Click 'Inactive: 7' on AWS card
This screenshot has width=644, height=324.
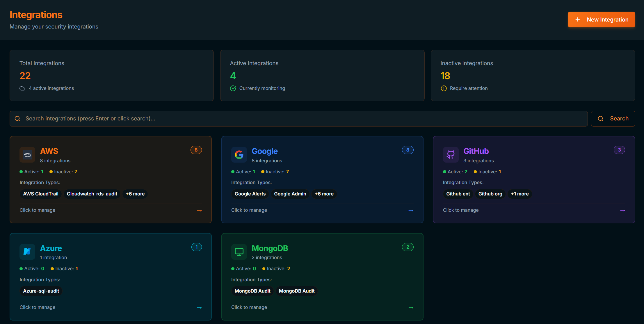[63, 172]
